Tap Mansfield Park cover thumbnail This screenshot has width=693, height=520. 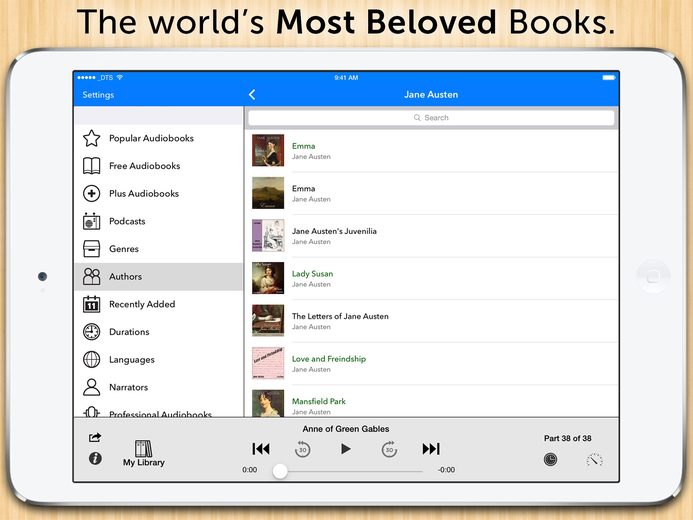(268, 403)
